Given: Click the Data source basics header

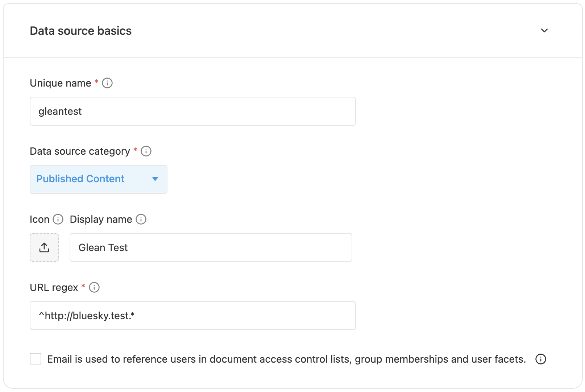Looking at the screenshot, I should [x=80, y=30].
